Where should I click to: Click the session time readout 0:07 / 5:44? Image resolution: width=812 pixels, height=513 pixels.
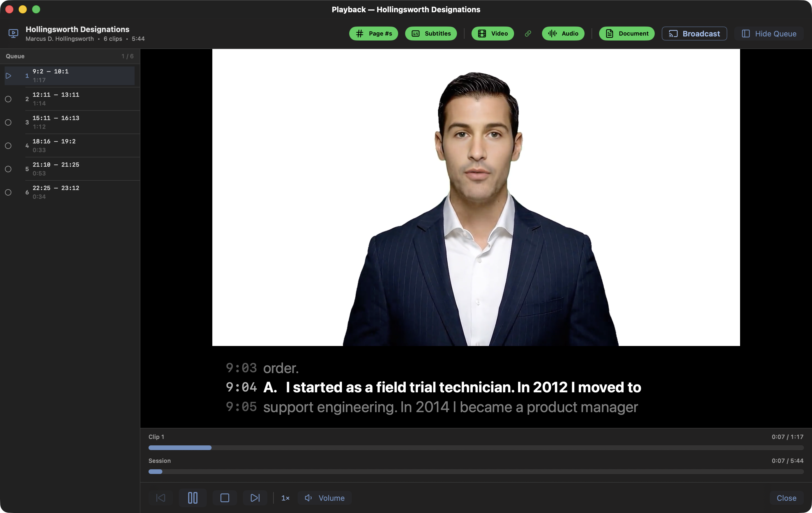point(787,461)
